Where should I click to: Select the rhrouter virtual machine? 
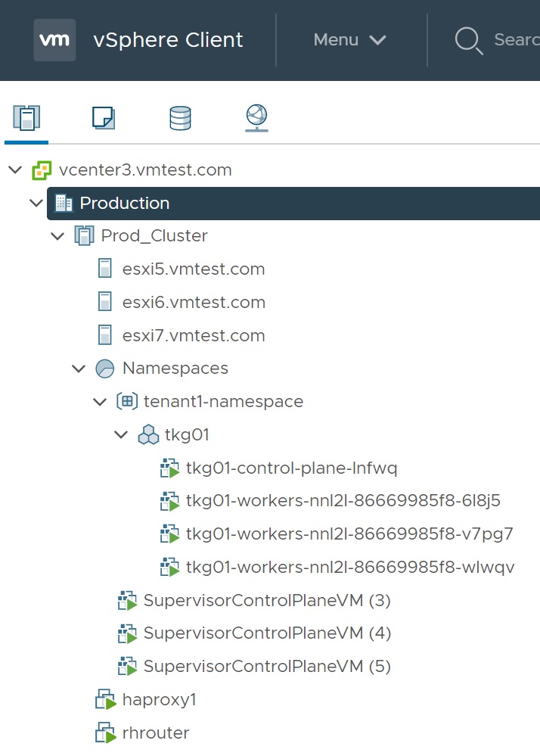pos(155,733)
